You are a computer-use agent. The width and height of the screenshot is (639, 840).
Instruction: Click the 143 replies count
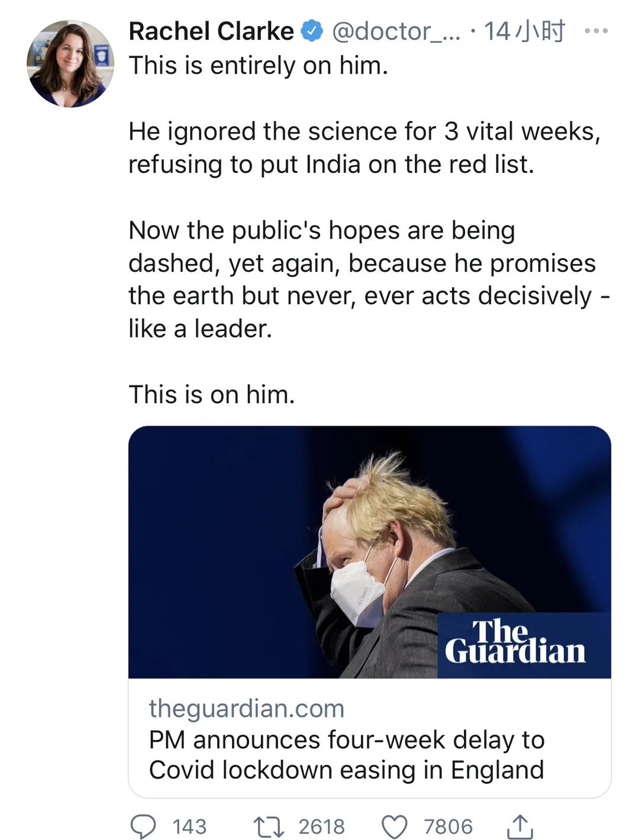(x=189, y=826)
